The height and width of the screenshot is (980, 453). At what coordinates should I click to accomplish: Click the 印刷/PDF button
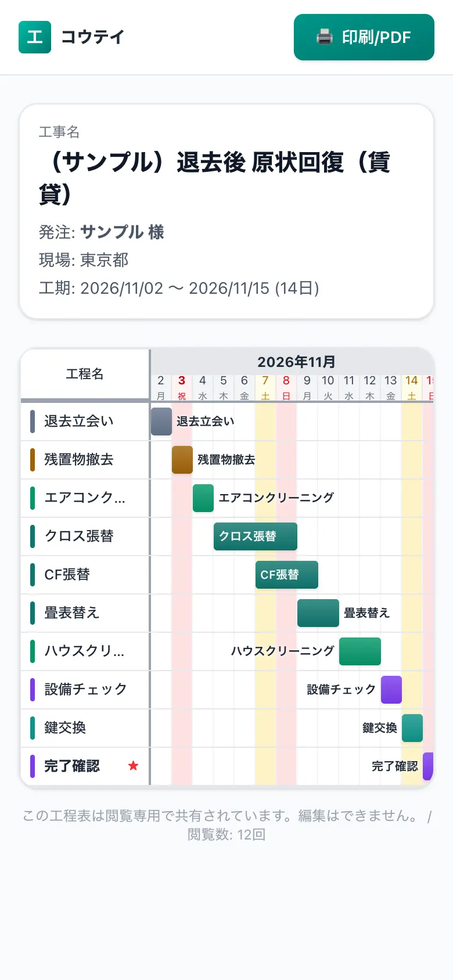[x=364, y=37]
